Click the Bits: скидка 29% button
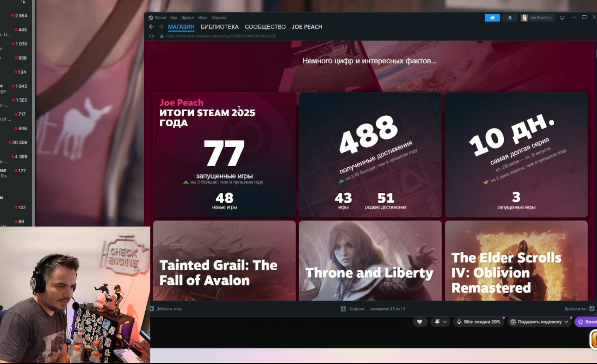The height and width of the screenshot is (364, 597). click(478, 322)
